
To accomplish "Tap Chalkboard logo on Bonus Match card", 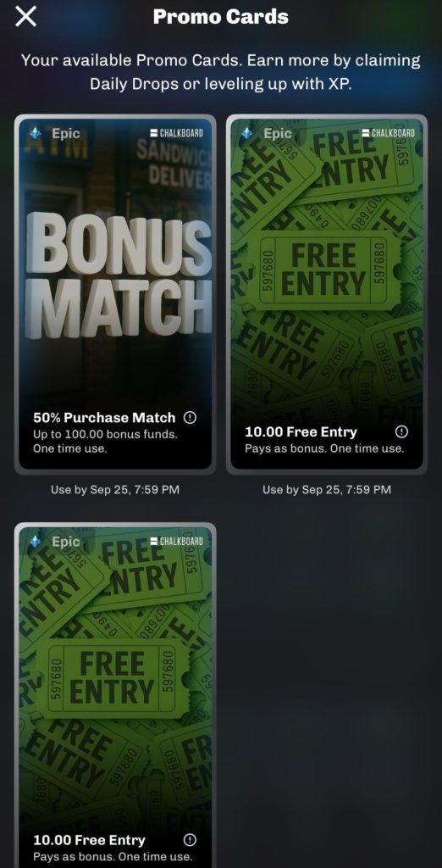I will (x=176, y=133).
